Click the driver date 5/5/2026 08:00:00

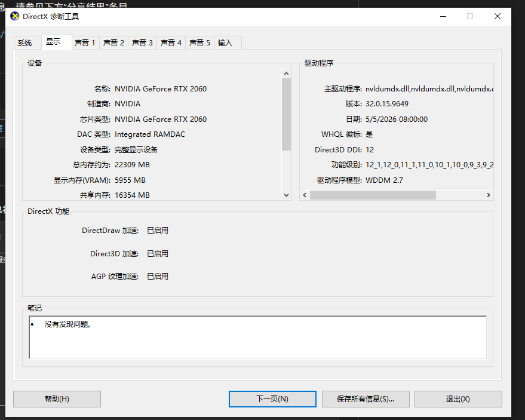pos(397,119)
